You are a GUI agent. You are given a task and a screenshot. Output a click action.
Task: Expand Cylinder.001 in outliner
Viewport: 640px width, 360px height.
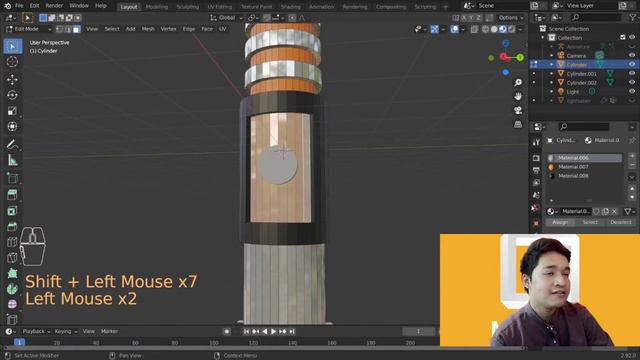tap(551, 73)
